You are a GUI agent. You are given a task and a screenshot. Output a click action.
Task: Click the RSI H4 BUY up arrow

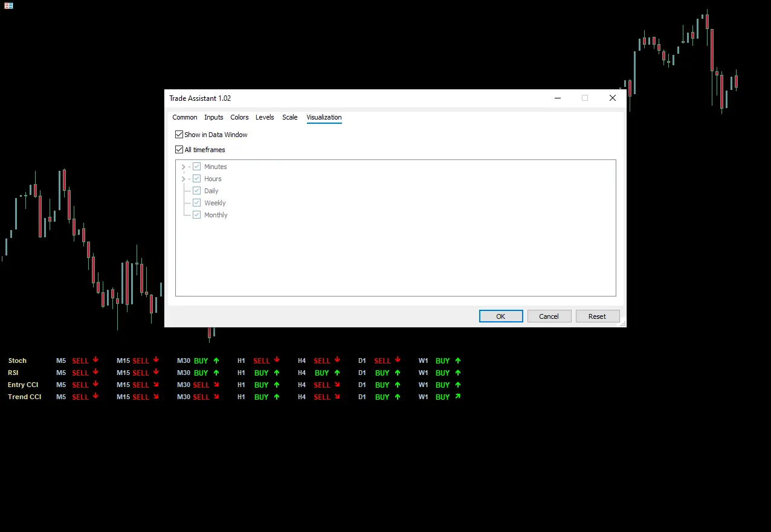pyautogui.click(x=337, y=373)
